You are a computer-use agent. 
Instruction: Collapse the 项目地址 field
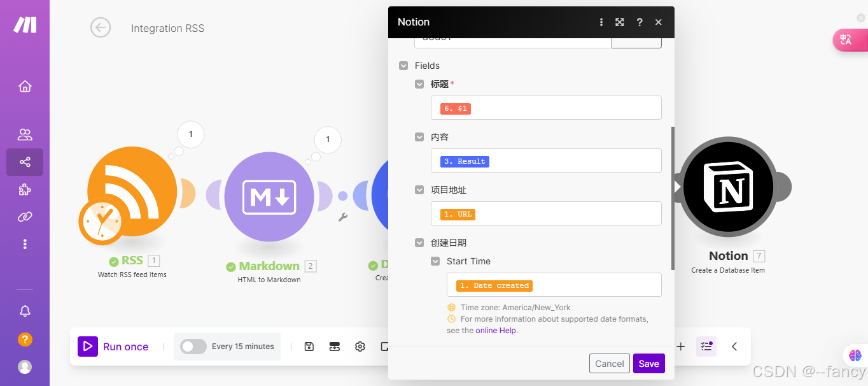(419, 190)
